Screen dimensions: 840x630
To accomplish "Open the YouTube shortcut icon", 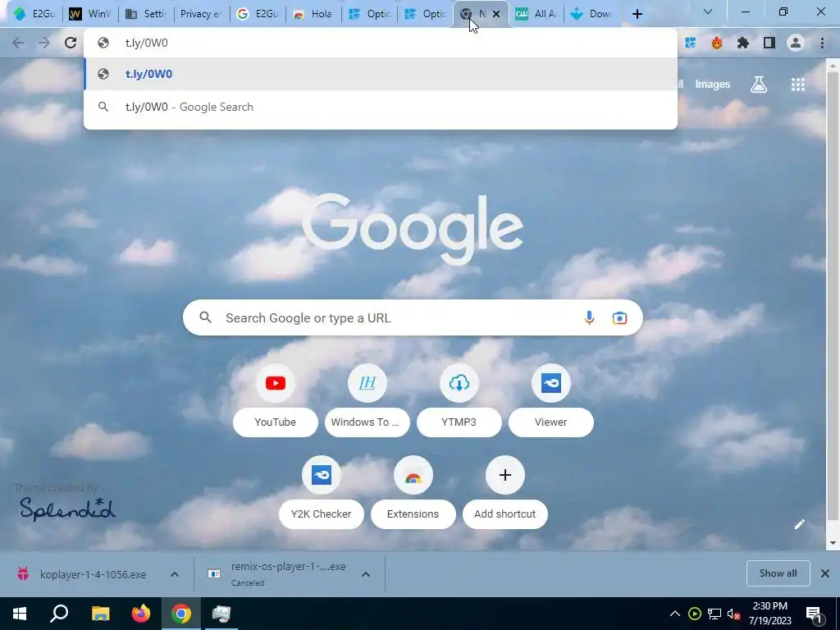I will pos(276,383).
